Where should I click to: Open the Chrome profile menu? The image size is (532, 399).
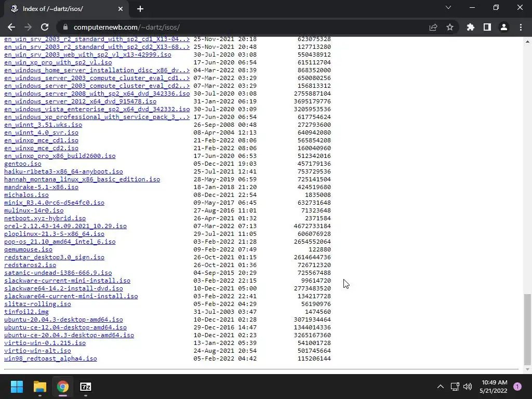(504, 27)
